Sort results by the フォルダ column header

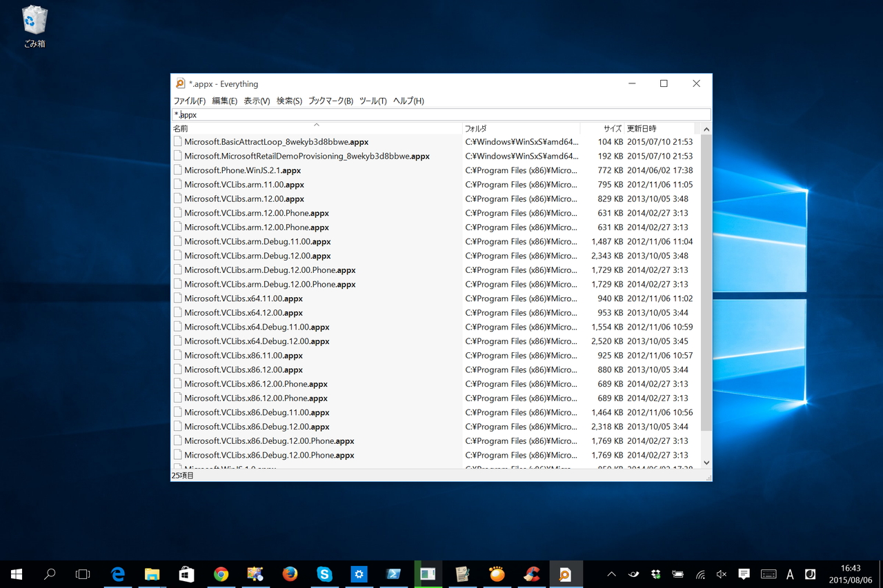tap(522, 129)
